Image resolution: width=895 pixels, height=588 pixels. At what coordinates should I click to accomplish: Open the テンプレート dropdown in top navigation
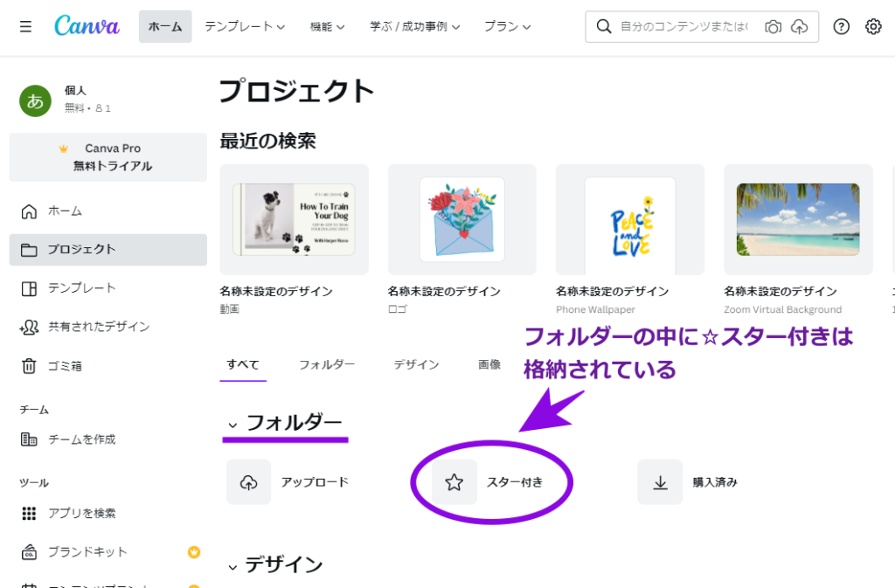click(x=245, y=26)
